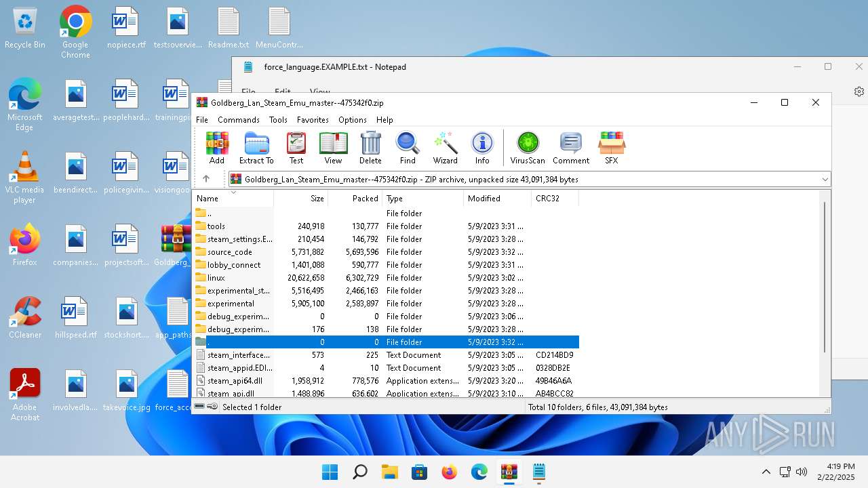Select the linux folder
The height and width of the screenshot is (488, 868).
(x=386, y=278)
